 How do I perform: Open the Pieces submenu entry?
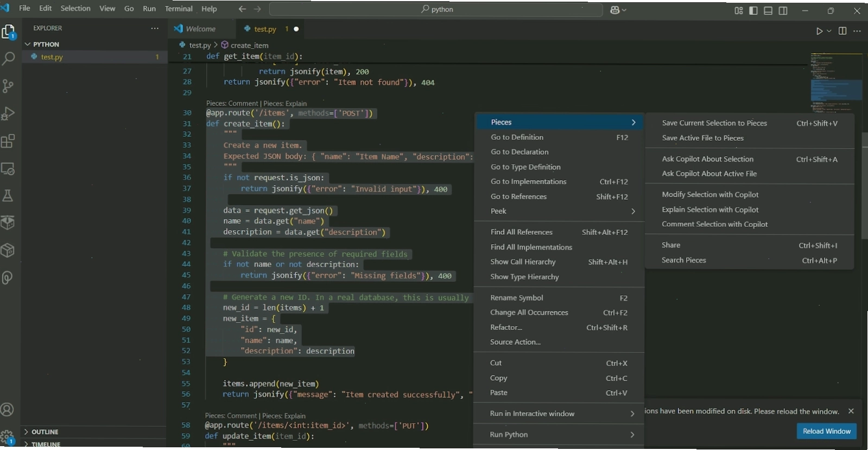[559, 122]
